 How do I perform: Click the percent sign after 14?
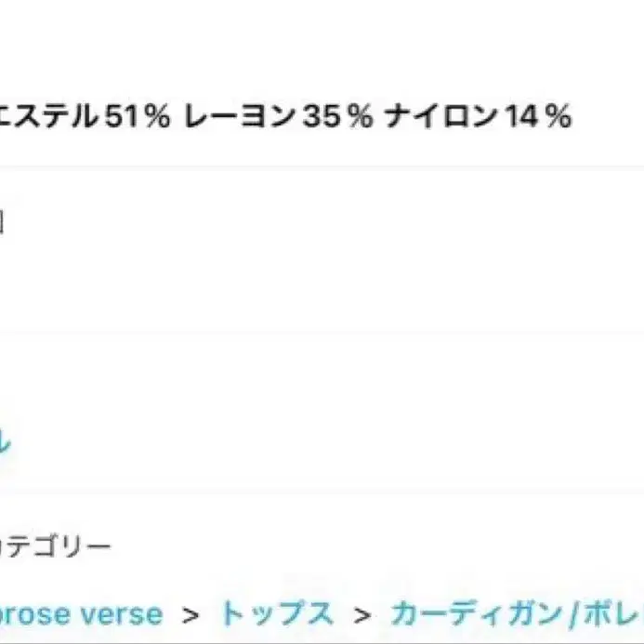(557, 118)
